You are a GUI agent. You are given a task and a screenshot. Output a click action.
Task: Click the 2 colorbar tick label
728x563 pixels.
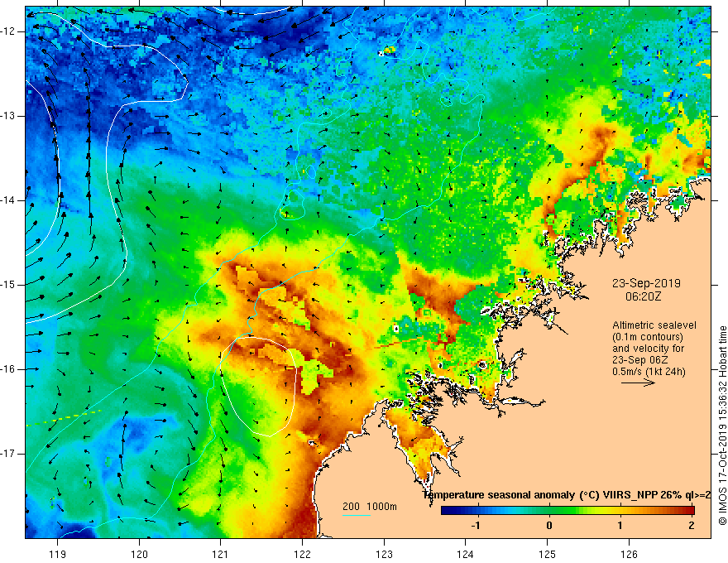coord(692,526)
